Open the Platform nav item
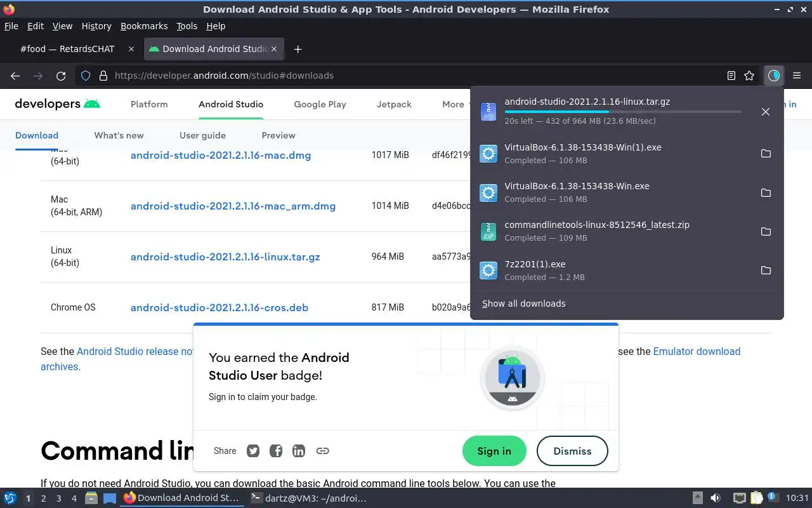Viewport: 812px width, 508px height. coord(149,104)
